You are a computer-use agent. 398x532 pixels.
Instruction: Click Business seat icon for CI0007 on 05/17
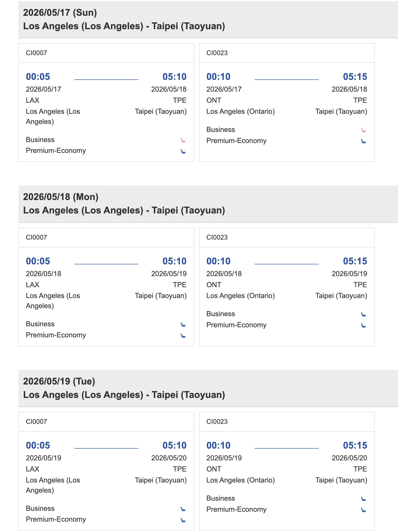click(183, 140)
